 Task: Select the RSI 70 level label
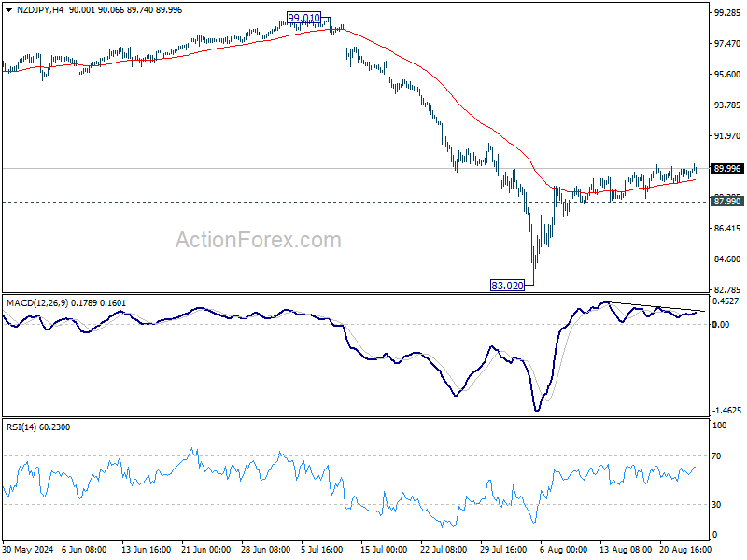coord(716,456)
